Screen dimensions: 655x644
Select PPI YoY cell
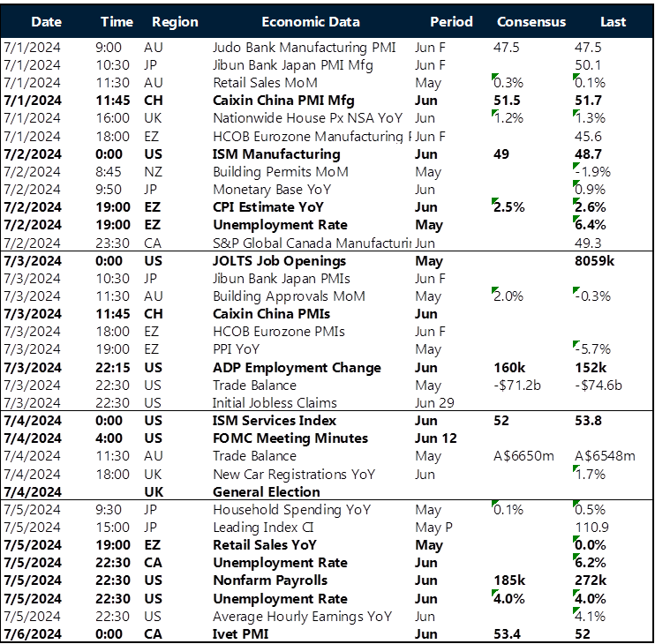pyautogui.click(x=236, y=349)
